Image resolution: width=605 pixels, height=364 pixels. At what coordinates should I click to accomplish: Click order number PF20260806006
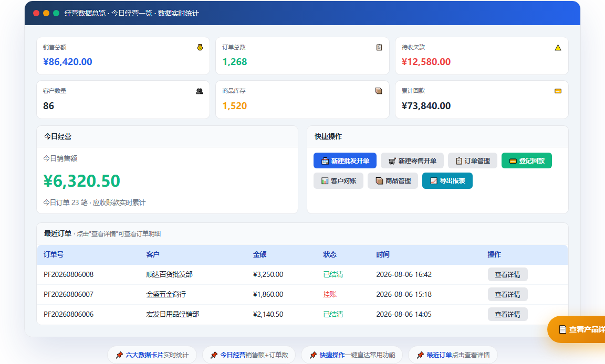69,314
